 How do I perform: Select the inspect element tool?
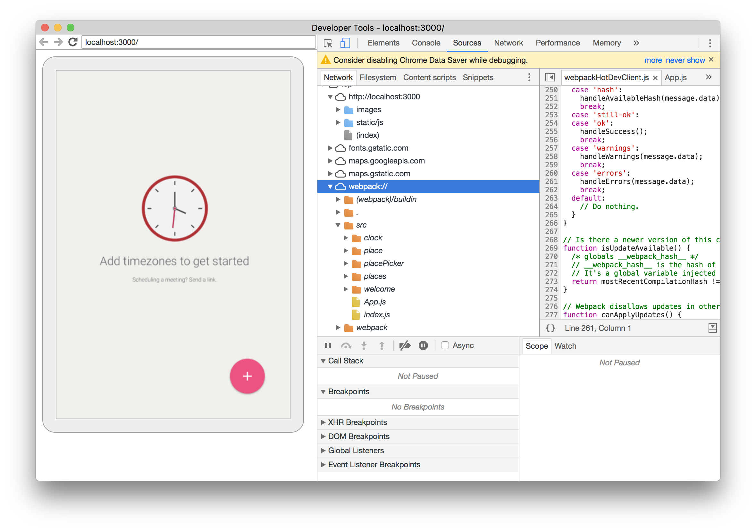click(328, 43)
